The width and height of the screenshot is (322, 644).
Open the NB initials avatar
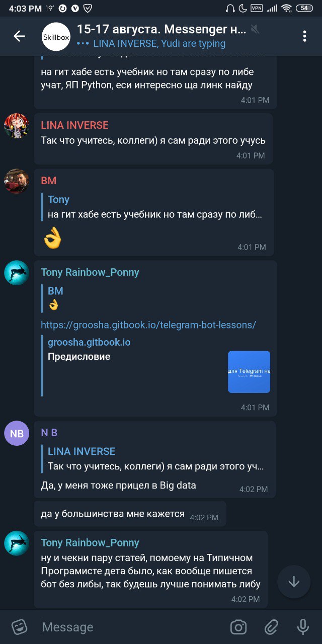coord(17,433)
